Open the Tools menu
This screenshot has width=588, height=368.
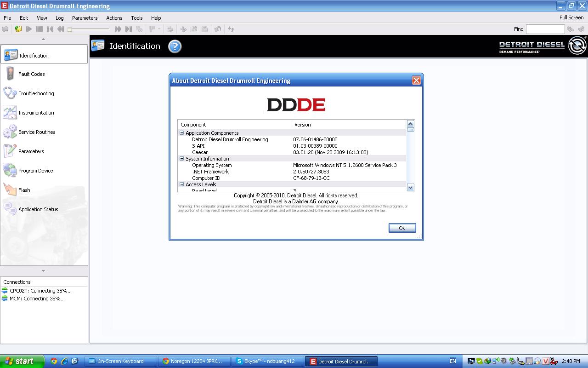click(x=137, y=18)
